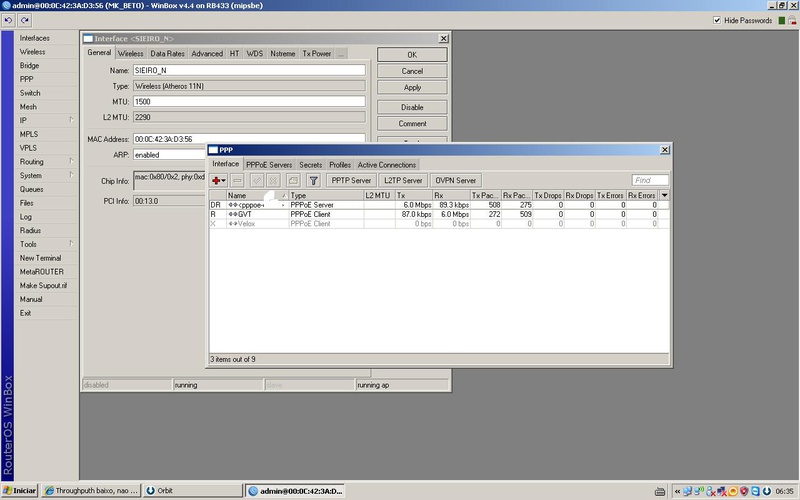This screenshot has width=800, height=500.
Task: Click the MAC Address field
Action: (x=249, y=138)
